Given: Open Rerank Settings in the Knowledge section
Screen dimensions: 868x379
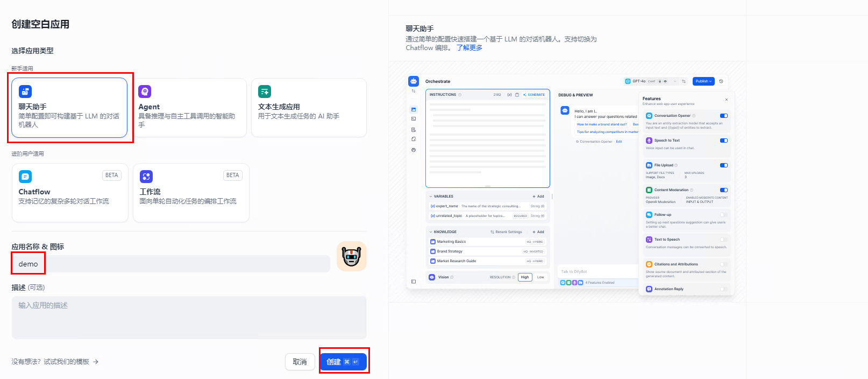Looking at the screenshot, I should click(x=506, y=232).
